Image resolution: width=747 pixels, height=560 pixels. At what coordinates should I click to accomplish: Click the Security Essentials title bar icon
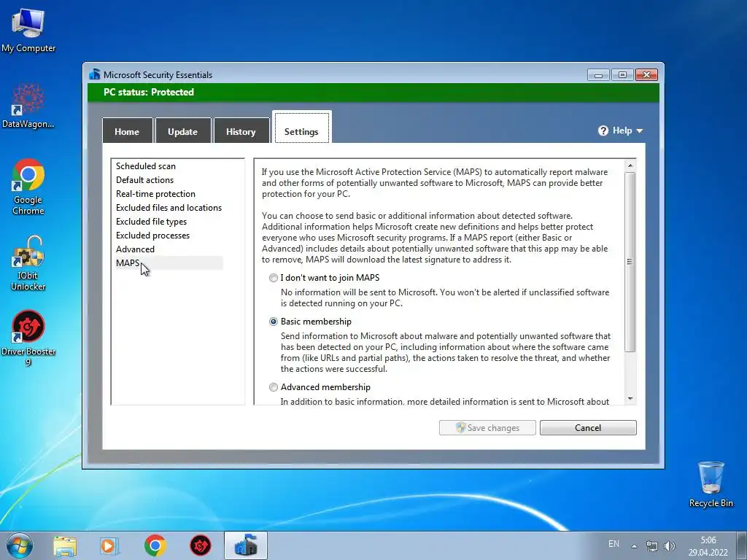click(x=95, y=74)
